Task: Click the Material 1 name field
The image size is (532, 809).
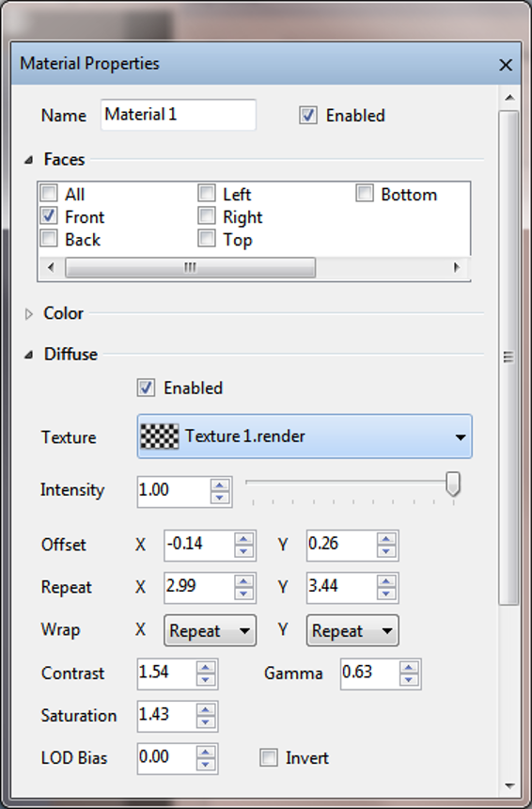Action: pyautogui.click(x=179, y=115)
